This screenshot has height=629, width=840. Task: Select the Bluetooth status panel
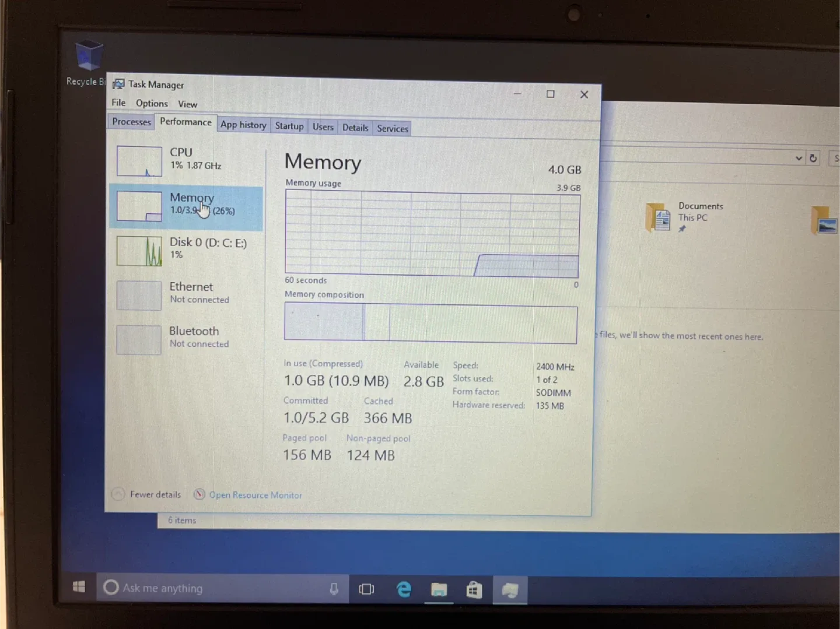click(187, 337)
